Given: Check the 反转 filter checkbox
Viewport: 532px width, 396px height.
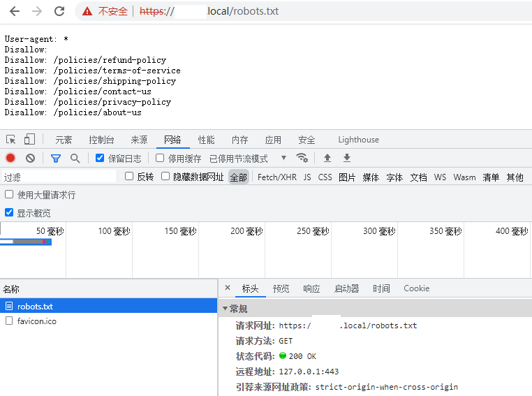Looking at the screenshot, I should click(129, 177).
